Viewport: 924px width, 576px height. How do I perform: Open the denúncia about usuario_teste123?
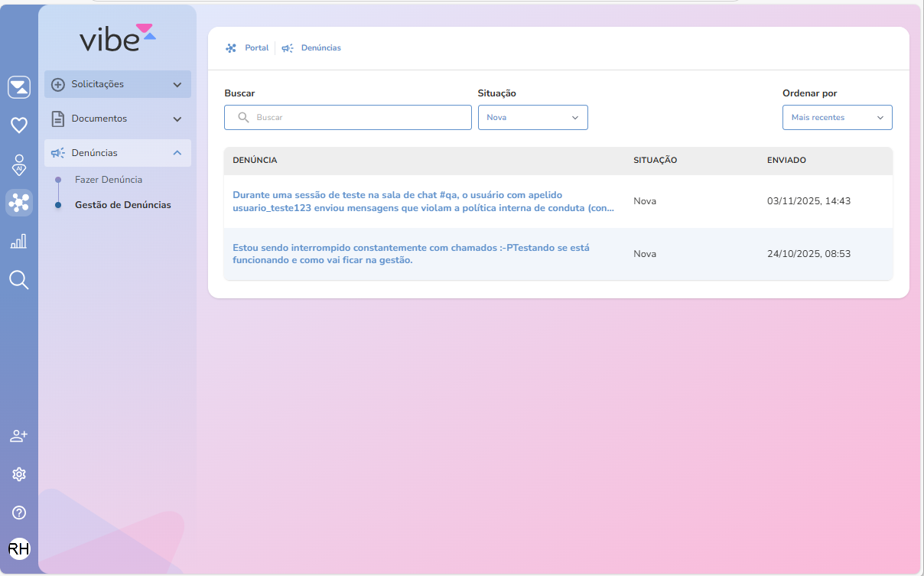click(x=423, y=201)
